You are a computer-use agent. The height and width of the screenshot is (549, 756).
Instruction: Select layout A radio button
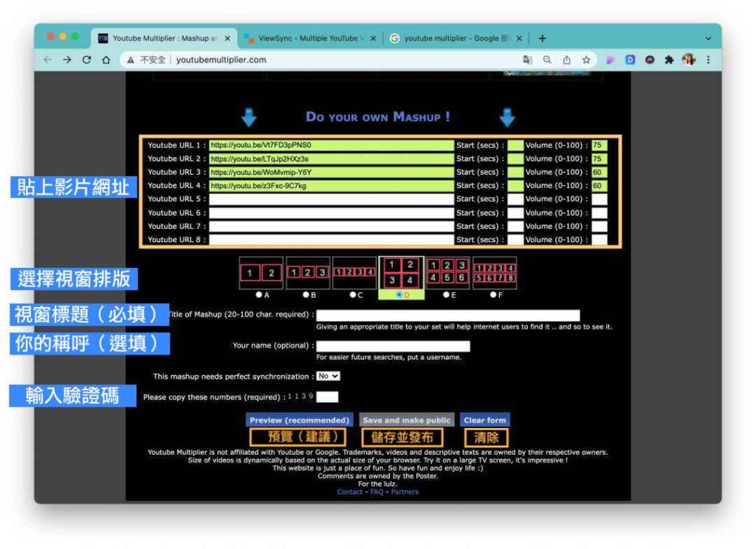[x=259, y=294]
